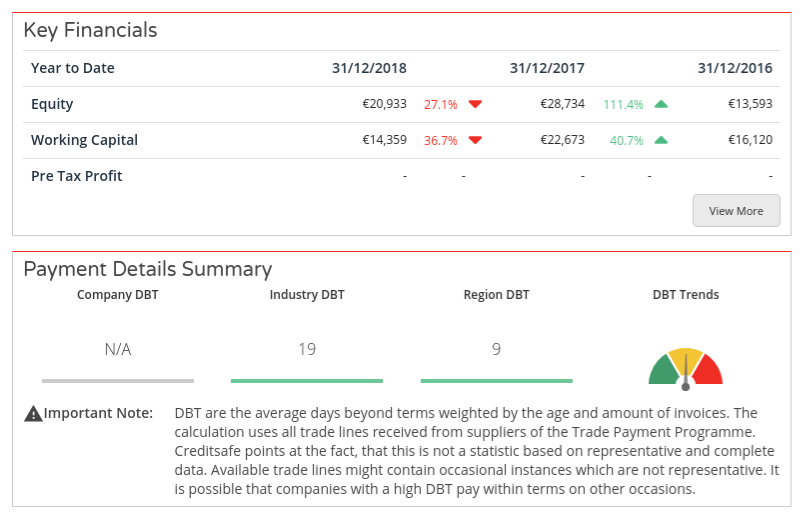Click the warning triangle next to Important Note
The image size is (803, 513).
[x=33, y=413]
